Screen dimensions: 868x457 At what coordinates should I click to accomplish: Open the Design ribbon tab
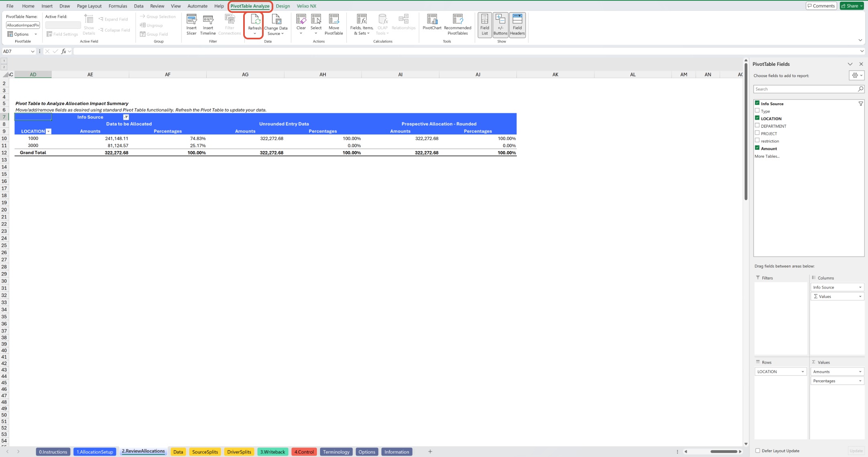(x=283, y=6)
